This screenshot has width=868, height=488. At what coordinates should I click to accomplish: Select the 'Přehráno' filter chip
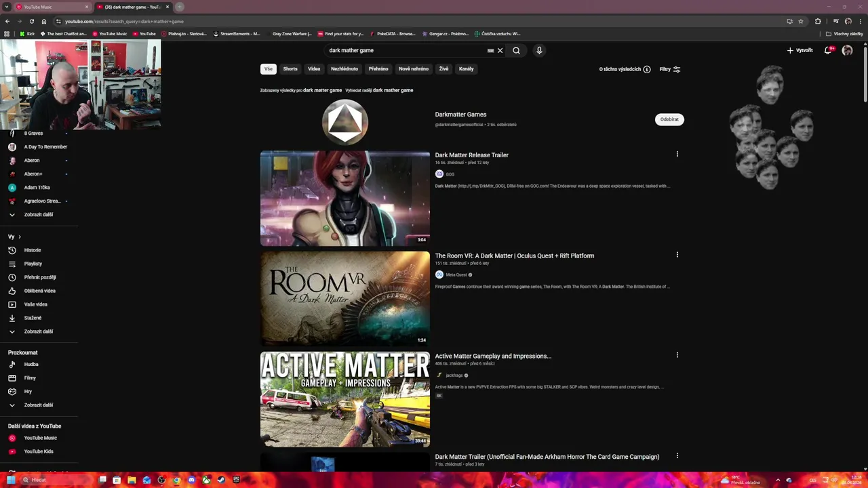[378, 68]
